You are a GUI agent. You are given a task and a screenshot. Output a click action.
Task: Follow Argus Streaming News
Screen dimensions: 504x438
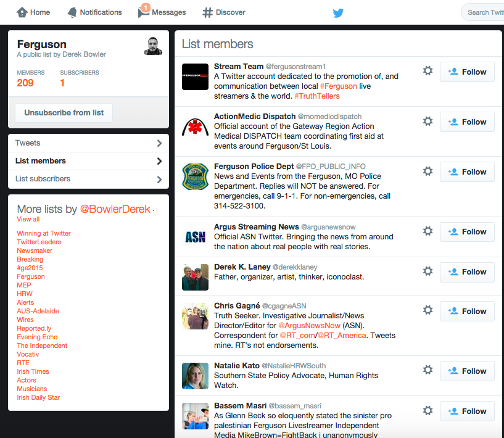pyautogui.click(x=467, y=232)
